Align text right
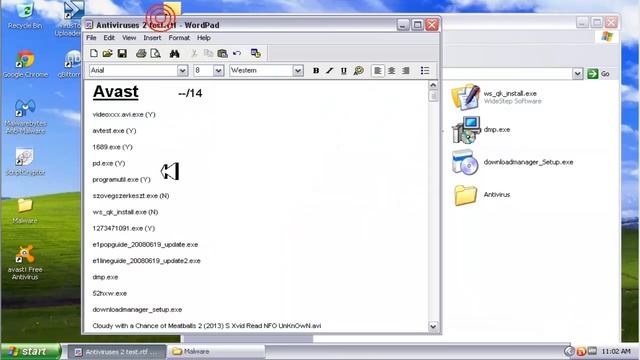Image resolution: width=640 pixels, height=360 pixels. 406,71
